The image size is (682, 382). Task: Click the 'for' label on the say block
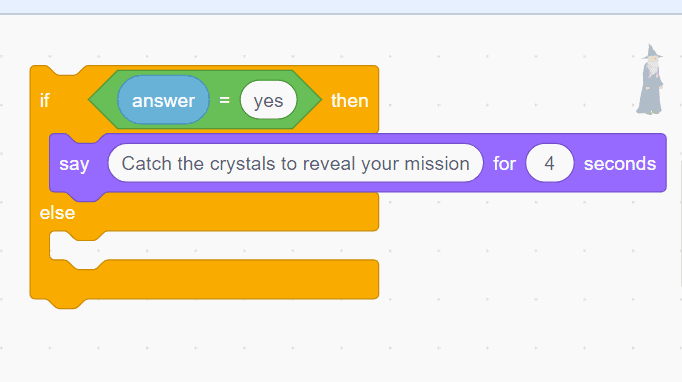[x=504, y=164]
